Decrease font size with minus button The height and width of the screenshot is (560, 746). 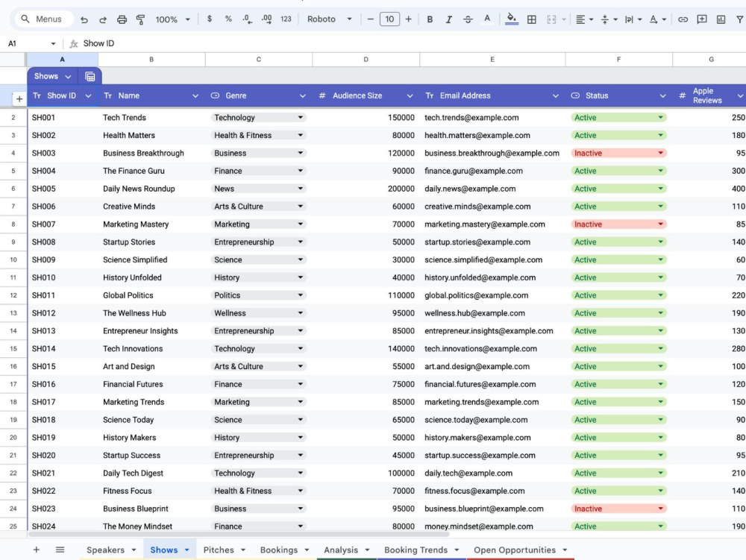pyautogui.click(x=370, y=19)
